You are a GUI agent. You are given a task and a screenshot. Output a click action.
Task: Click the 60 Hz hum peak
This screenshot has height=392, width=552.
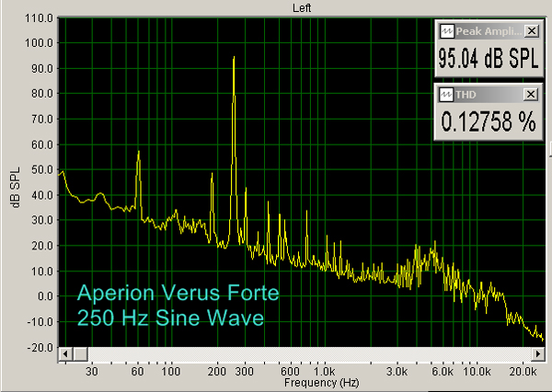click(x=139, y=152)
